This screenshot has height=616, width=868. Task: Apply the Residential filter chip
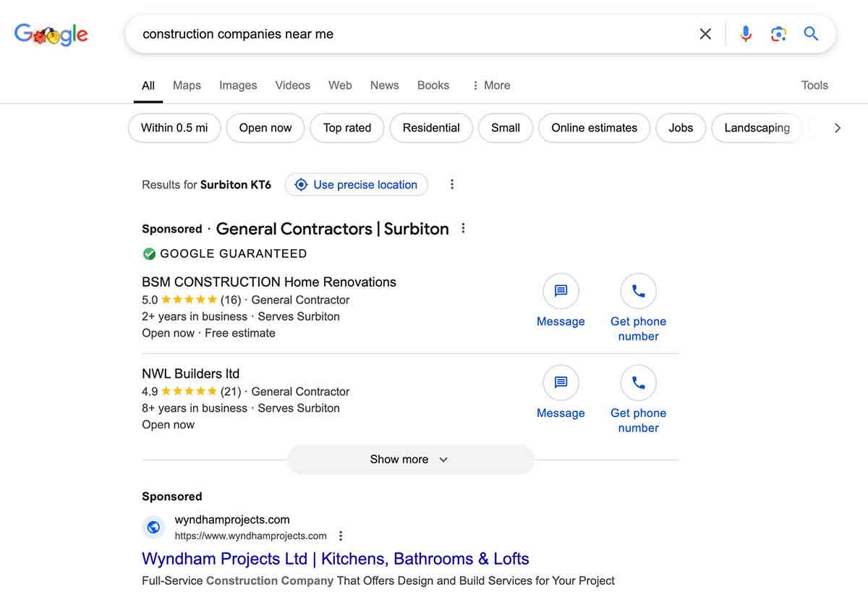pyautogui.click(x=431, y=128)
